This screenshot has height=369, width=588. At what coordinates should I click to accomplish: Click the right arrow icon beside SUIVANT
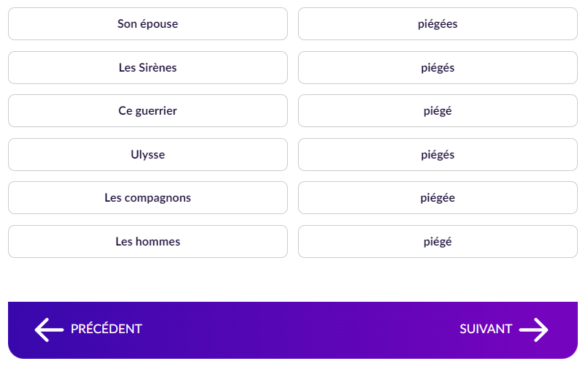534,330
